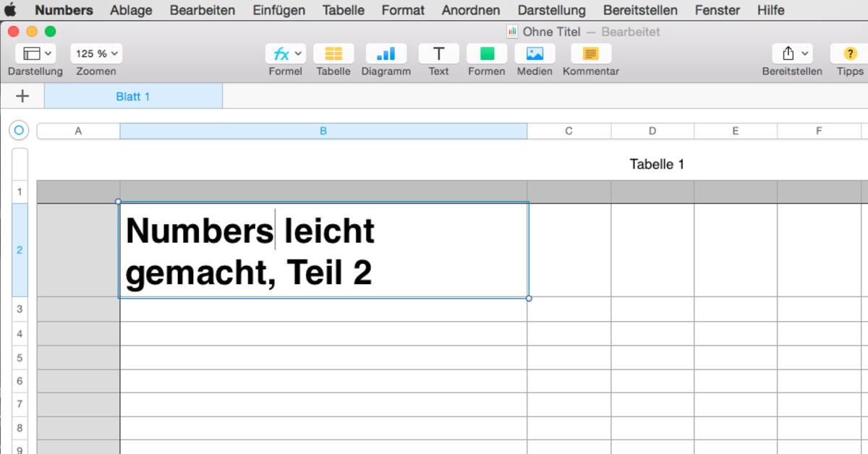Open the Apple menu

(9, 10)
